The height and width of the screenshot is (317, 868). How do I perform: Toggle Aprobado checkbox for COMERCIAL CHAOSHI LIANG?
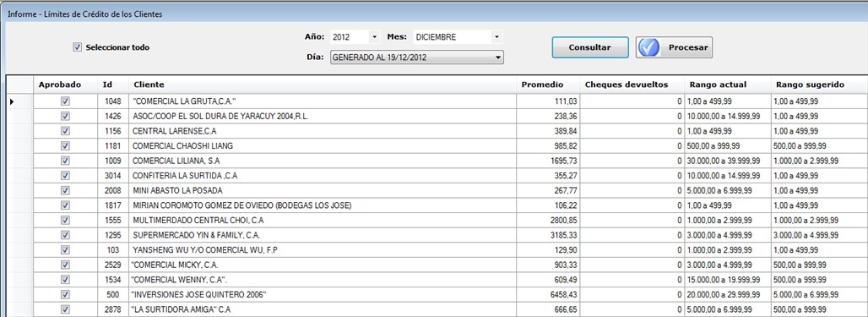coord(65,145)
